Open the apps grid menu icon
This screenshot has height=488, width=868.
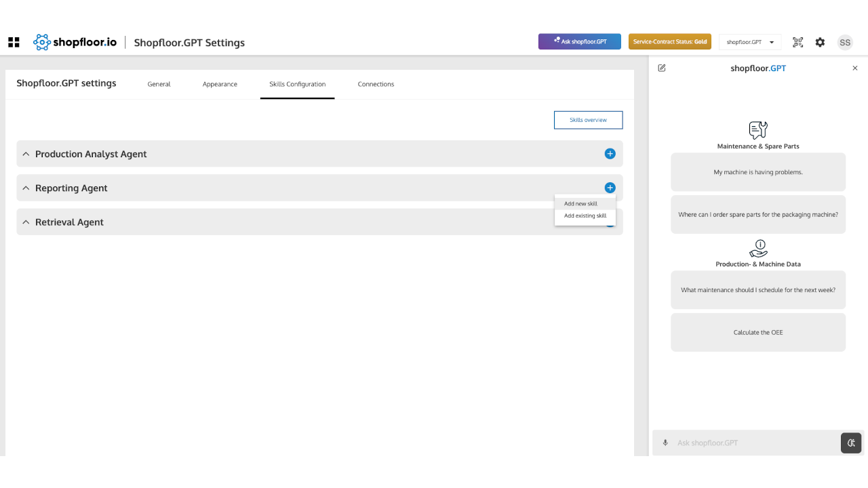coord(14,42)
